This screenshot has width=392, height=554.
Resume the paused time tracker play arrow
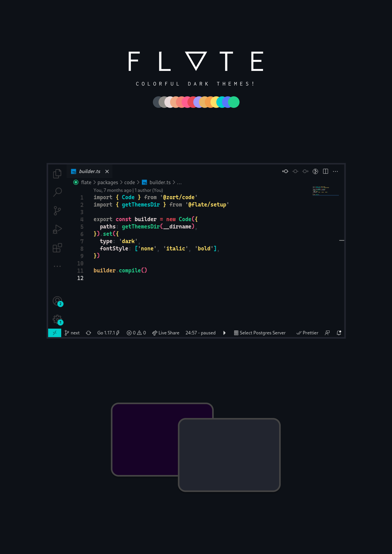coord(224,333)
